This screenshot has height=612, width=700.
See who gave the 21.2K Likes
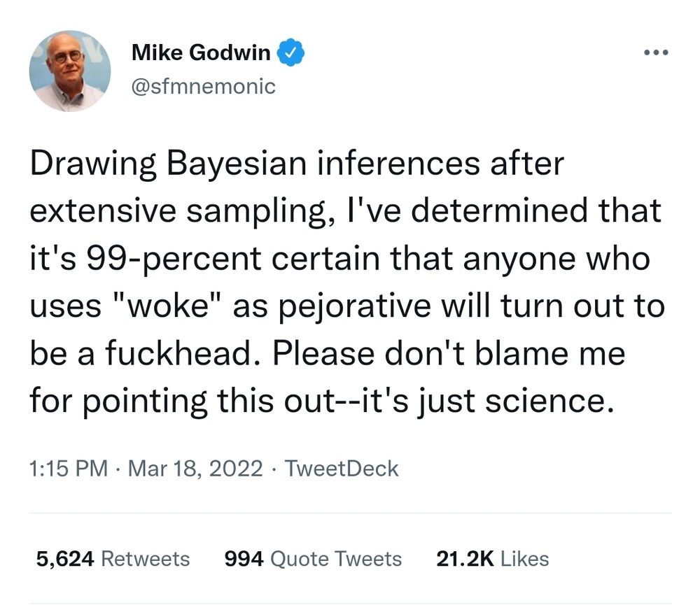492,559
